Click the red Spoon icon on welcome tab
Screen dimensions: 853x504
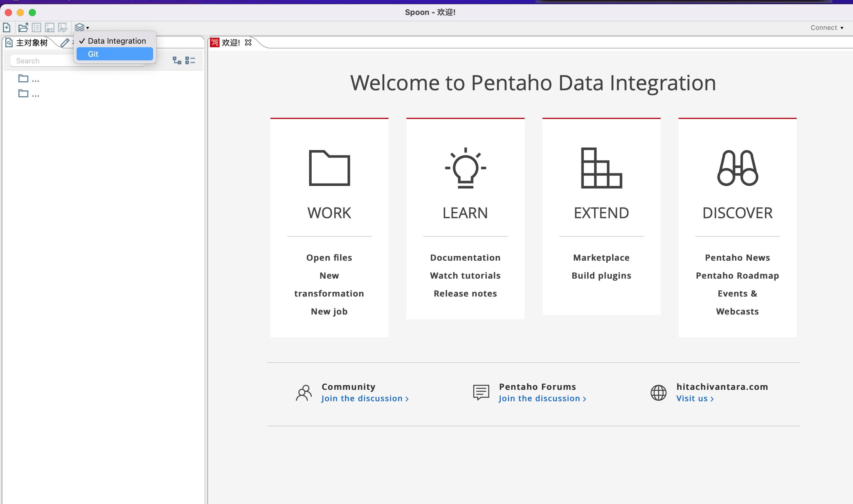tap(215, 42)
